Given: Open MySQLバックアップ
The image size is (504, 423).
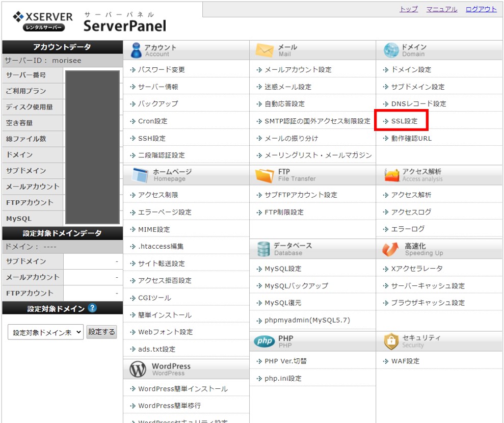Looking at the screenshot, I should pyautogui.click(x=297, y=286).
